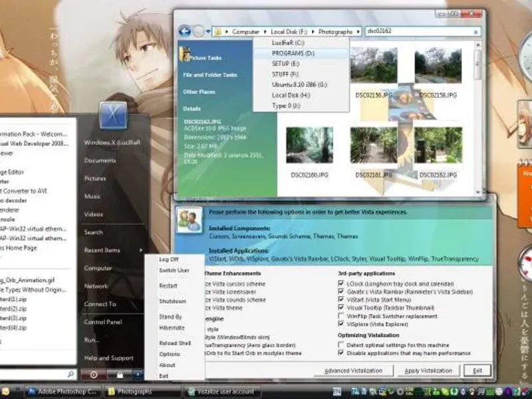Image resolution: width=532 pixels, height=399 pixels.
Task: Choose Log Off from power menu
Action: point(169,259)
